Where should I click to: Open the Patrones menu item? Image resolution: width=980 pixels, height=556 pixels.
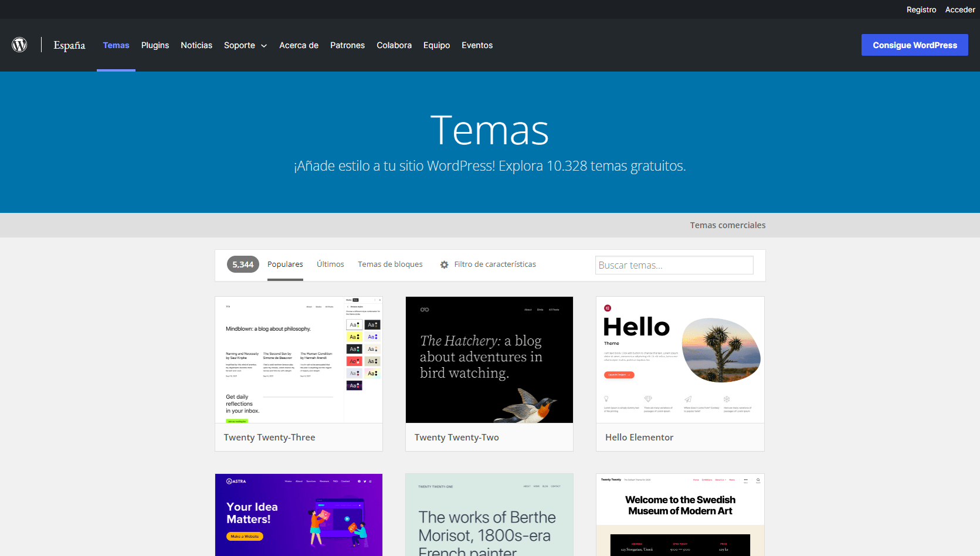pyautogui.click(x=347, y=45)
